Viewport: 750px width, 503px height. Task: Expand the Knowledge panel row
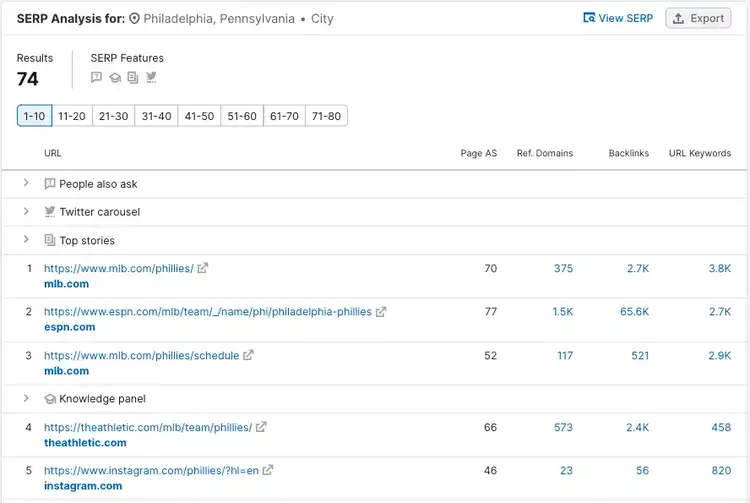[x=26, y=398]
